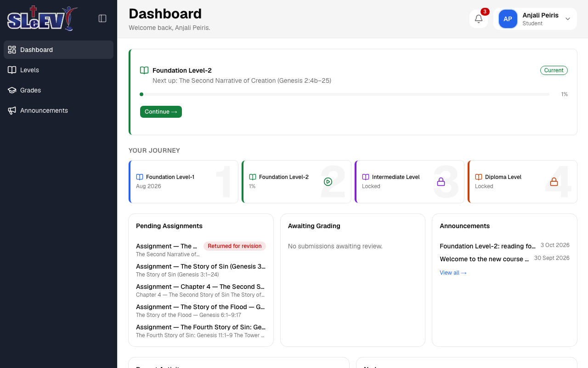The width and height of the screenshot is (588, 368).
Task: Click the orange lock on Diploma Level
Action: pos(554,182)
